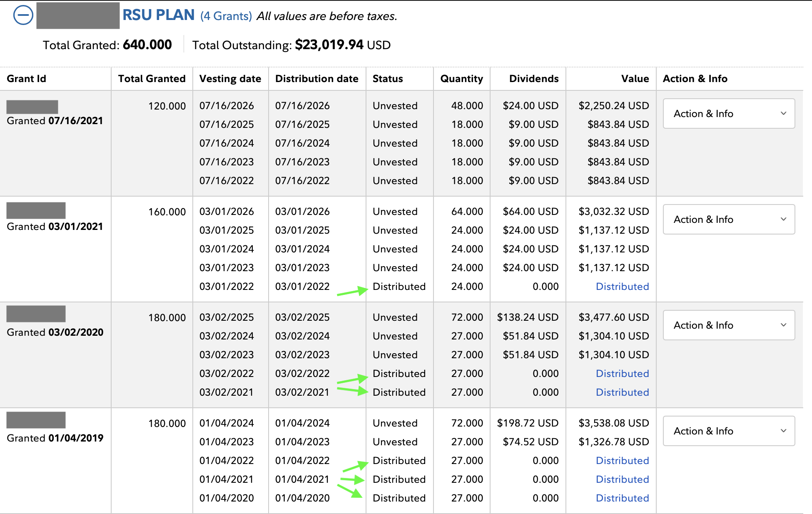Open Action & Info dropdown for 07/16/2021 grant
This screenshot has width=812, height=514.
[728, 114]
